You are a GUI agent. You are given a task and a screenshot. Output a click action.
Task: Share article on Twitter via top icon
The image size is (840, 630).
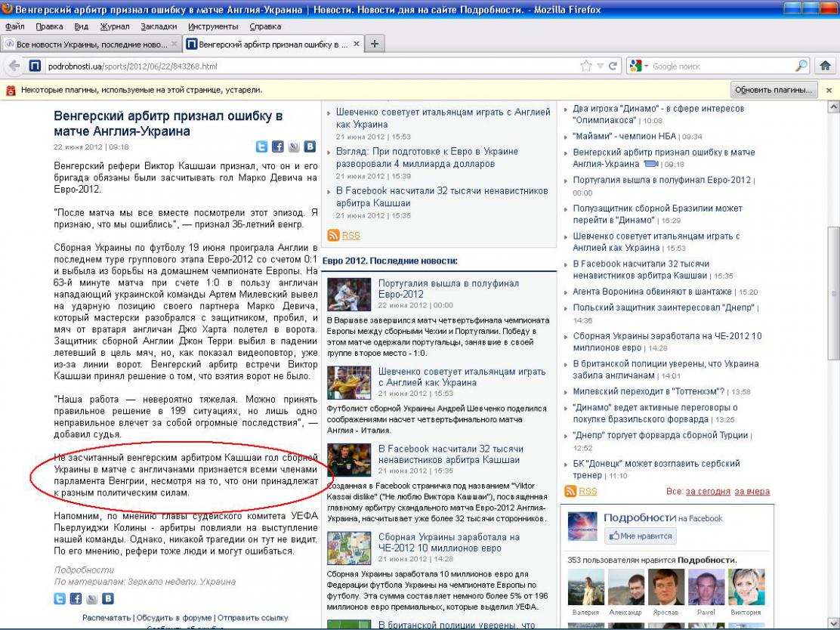click(261, 147)
